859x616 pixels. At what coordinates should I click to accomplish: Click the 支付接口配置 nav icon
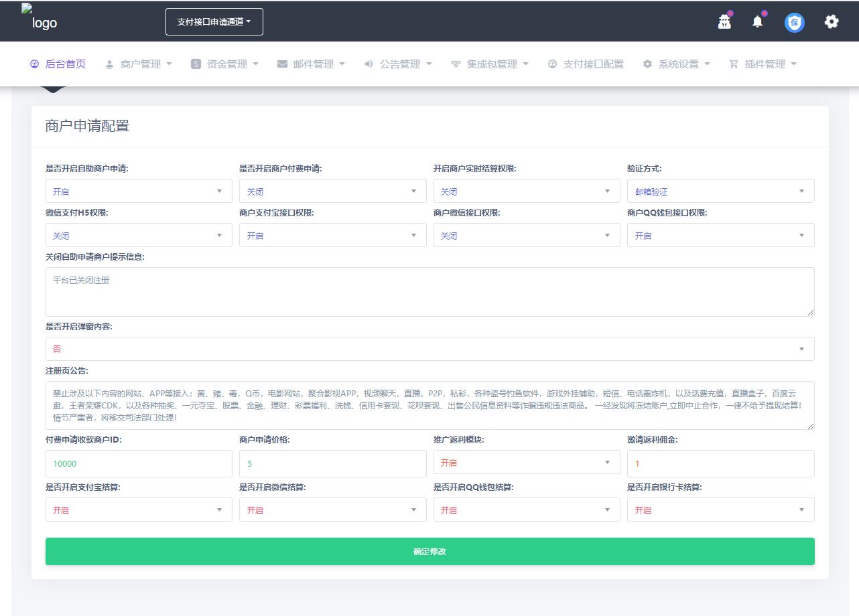553,64
